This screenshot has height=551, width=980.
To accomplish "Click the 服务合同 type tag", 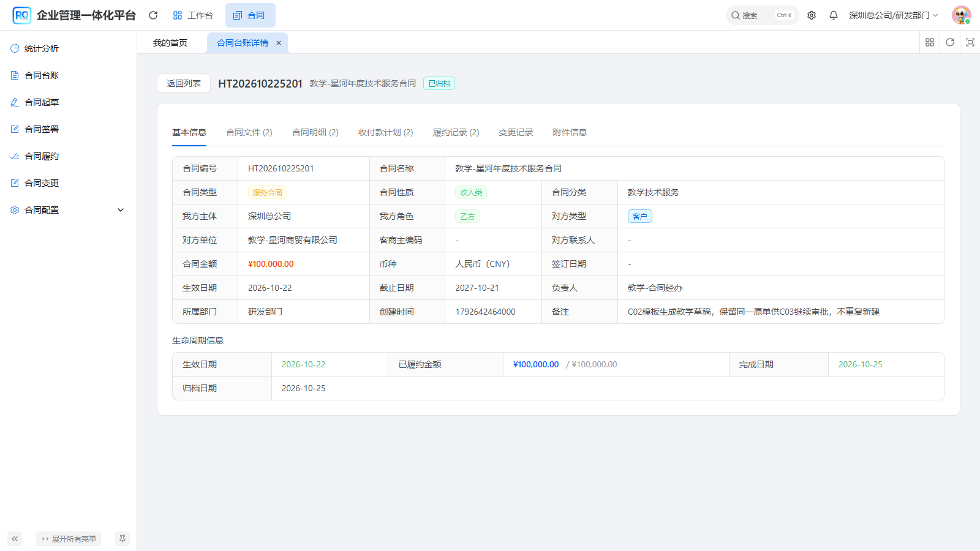I will coord(268,192).
